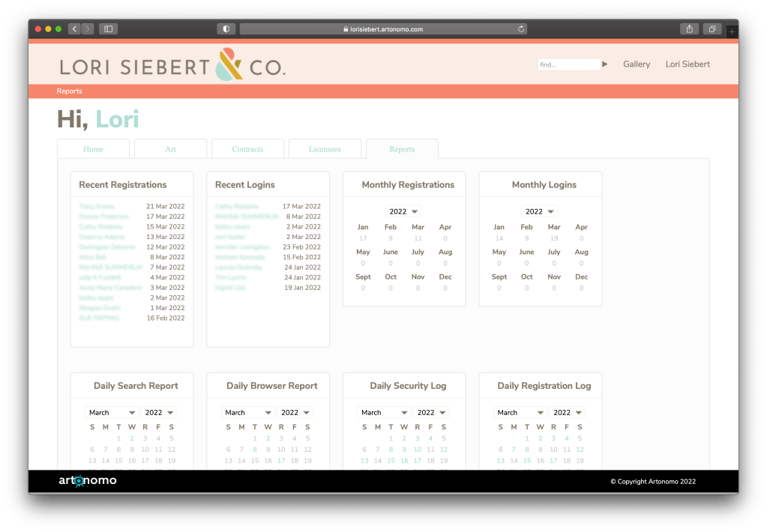Click the Lori Siebert & Co. logo

click(172, 66)
